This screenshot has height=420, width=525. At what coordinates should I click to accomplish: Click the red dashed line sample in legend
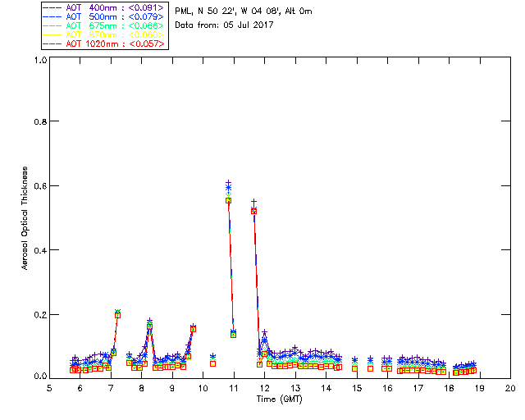(52, 43)
